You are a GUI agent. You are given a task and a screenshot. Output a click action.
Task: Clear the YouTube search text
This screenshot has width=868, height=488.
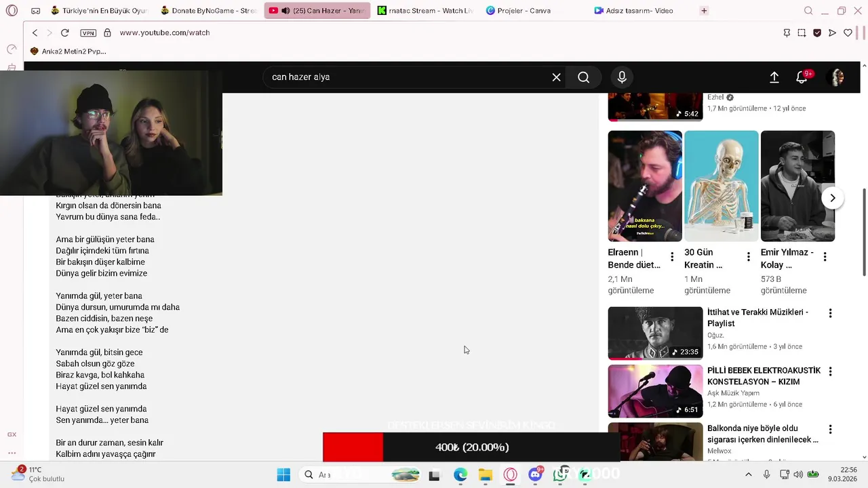coord(557,77)
